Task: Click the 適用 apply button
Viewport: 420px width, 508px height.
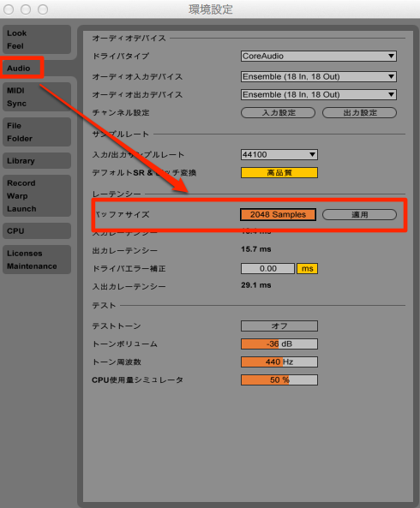Action: [x=359, y=214]
